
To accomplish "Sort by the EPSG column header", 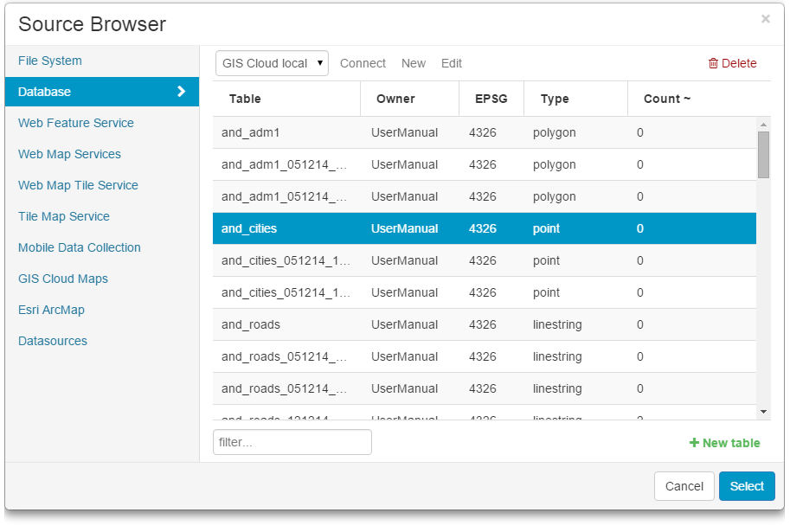I will click(x=491, y=99).
